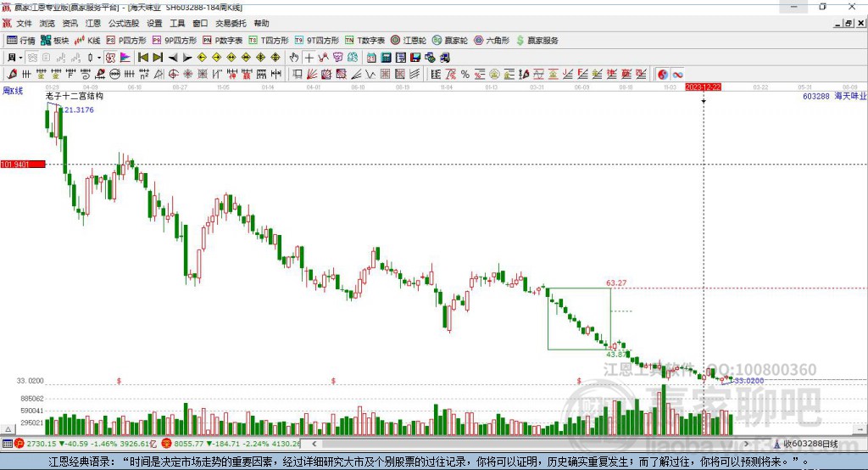Click the highlighted date 2023-12-22 marker
Image resolution: width=868 pixels, height=470 pixels.
pyautogui.click(x=703, y=87)
